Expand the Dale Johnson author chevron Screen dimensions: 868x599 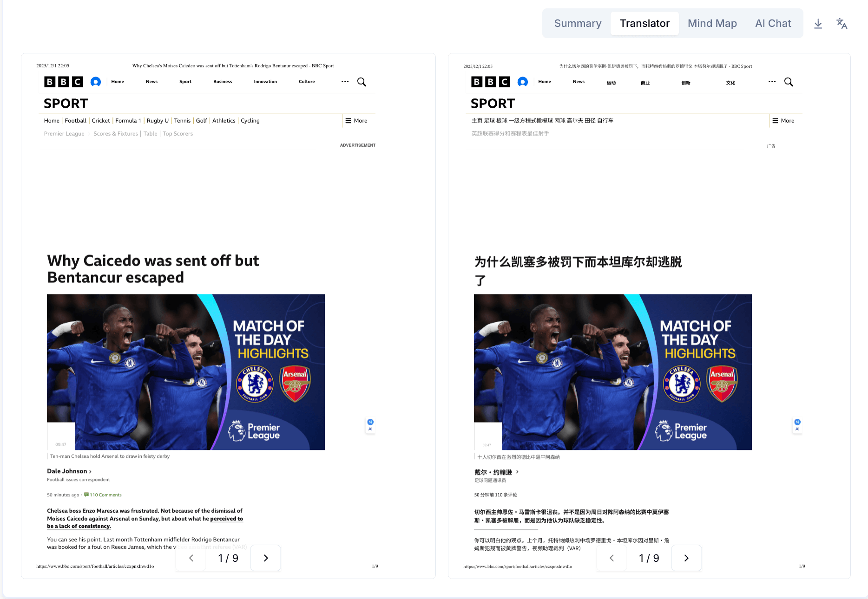click(x=91, y=471)
